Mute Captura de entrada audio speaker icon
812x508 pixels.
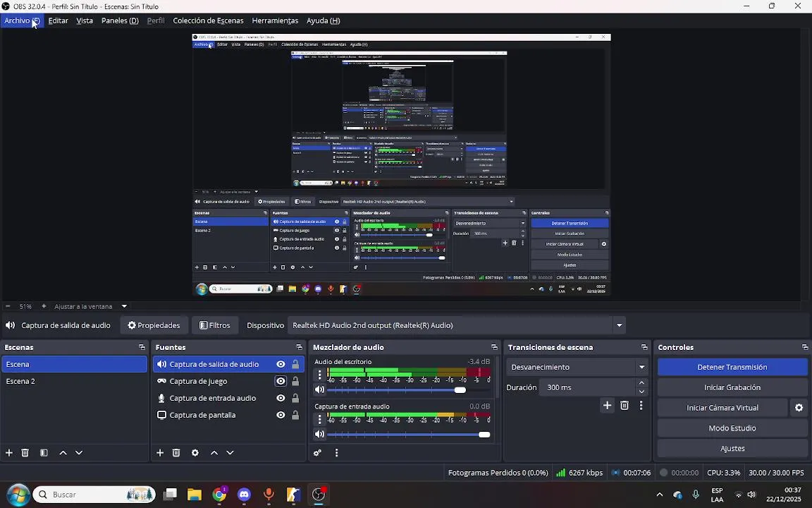[x=319, y=435]
